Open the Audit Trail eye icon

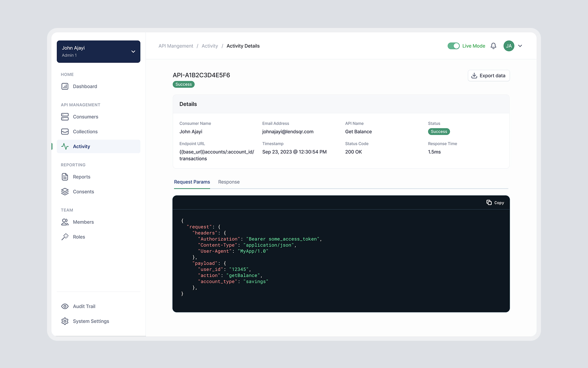(x=65, y=306)
